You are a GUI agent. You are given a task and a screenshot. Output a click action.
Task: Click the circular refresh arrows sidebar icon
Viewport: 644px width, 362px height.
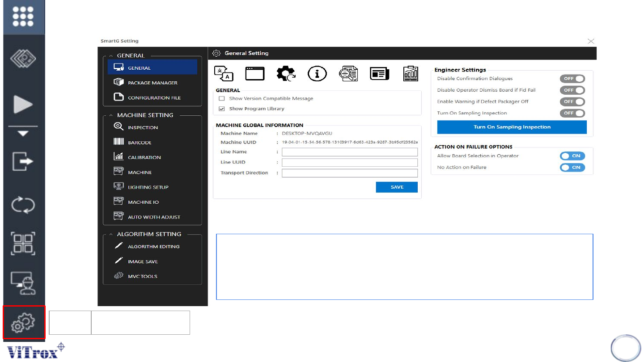24,205
